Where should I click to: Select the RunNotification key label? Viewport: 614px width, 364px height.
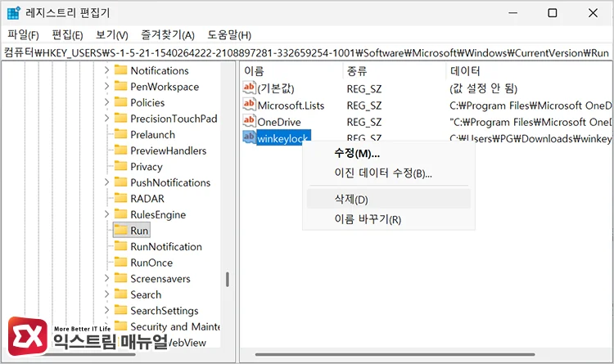[x=166, y=246]
